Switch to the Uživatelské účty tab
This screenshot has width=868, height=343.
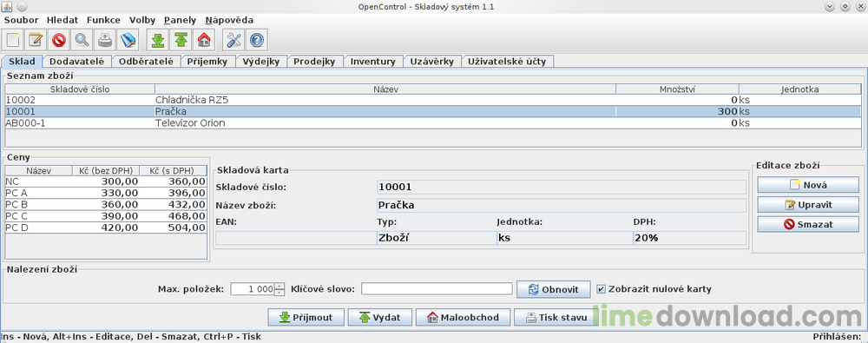[x=507, y=62]
